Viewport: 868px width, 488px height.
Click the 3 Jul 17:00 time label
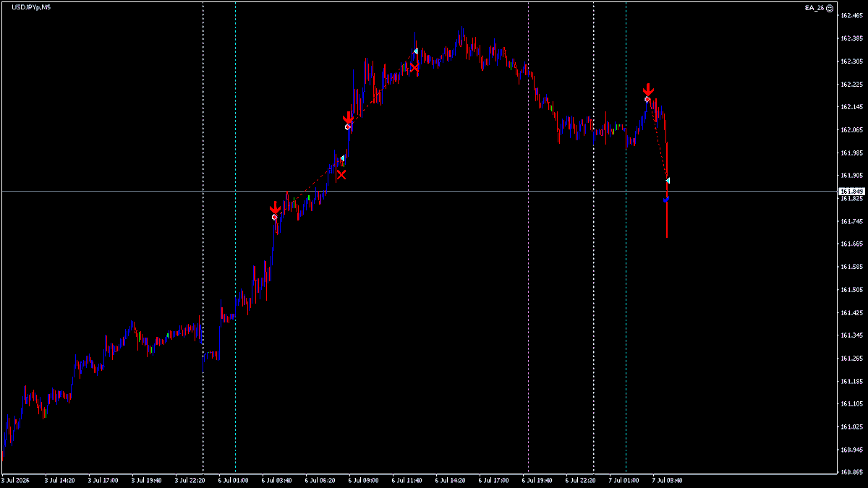[x=103, y=479]
